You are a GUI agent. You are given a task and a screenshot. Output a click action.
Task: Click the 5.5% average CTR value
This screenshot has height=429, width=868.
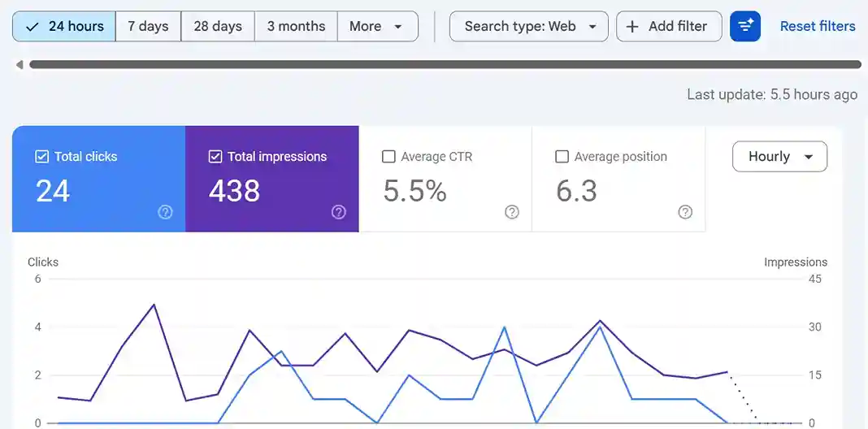point(414,191)
